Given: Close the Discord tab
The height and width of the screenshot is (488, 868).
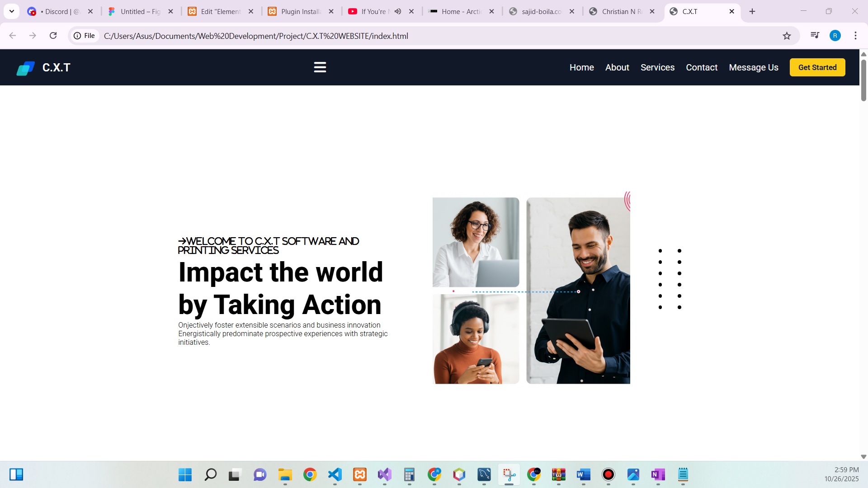Looking at the screenshot, I should 90,11.
